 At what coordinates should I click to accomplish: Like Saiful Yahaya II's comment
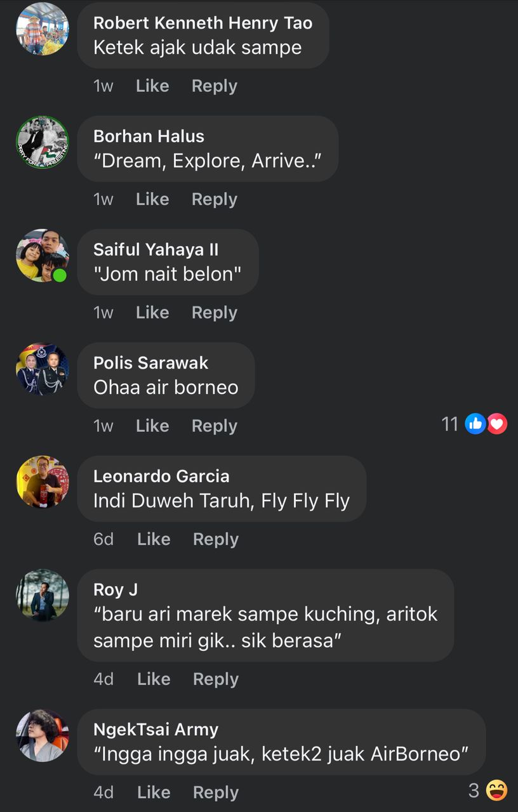click(x=152, y=313)
